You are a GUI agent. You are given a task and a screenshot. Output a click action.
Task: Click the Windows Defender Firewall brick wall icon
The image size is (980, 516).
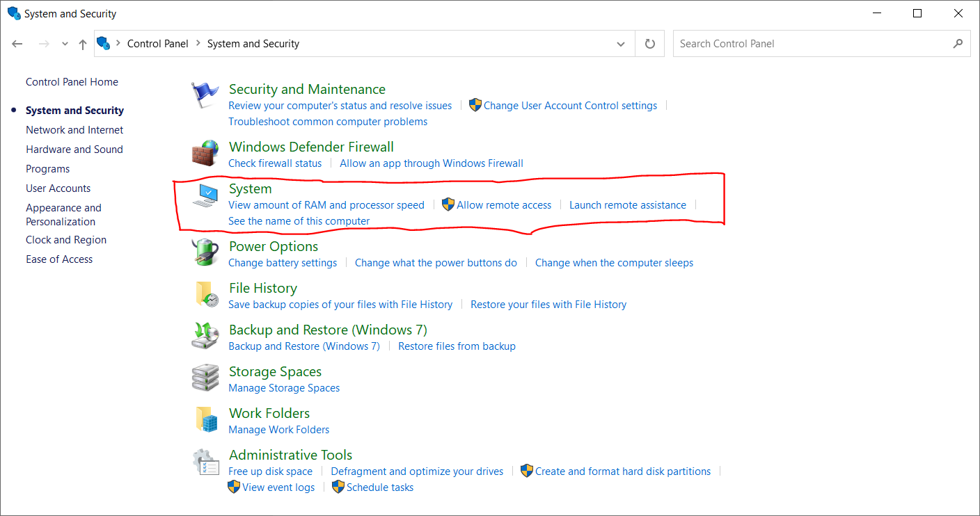[205, 153]
